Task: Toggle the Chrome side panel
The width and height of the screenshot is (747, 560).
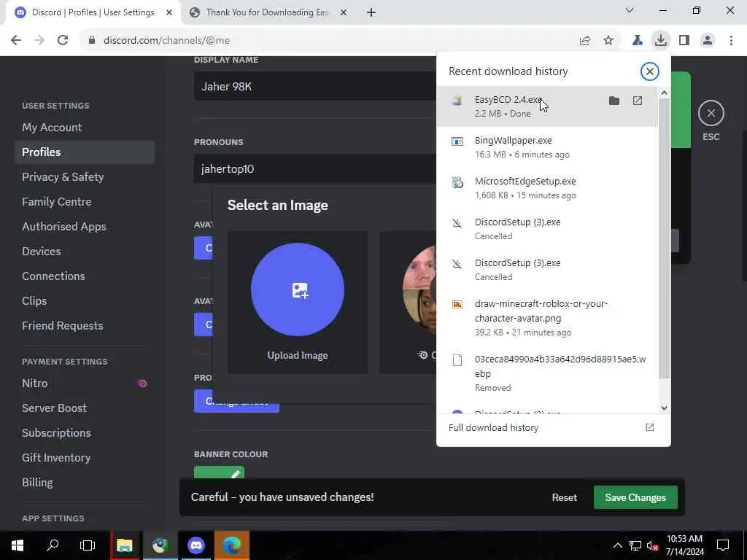Action: click(x=684, y=40)
